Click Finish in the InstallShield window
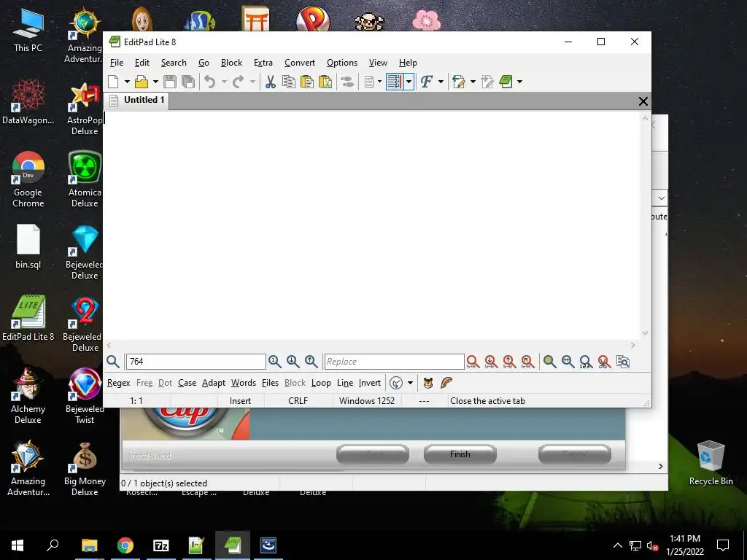Screen dimensions: 747x560 tap(460, 454)
